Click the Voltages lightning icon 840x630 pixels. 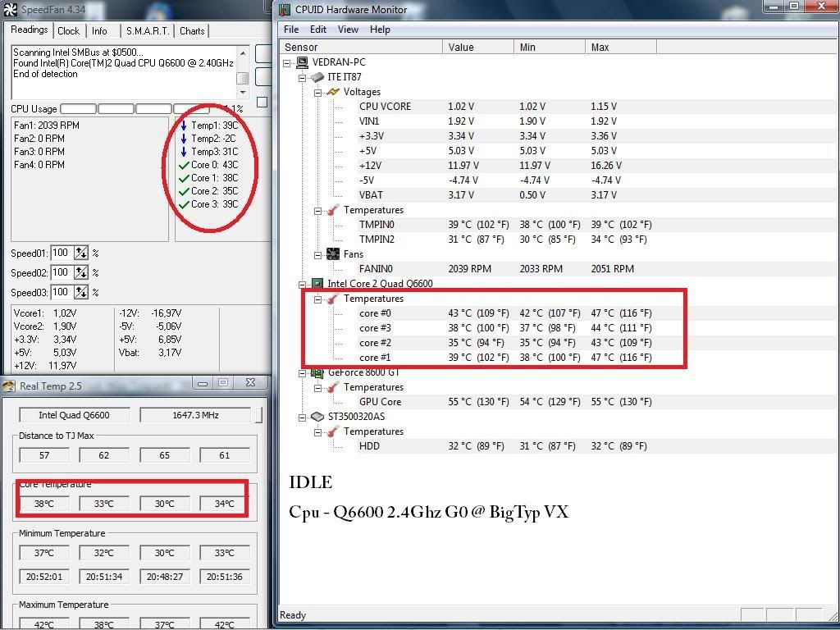333,92
